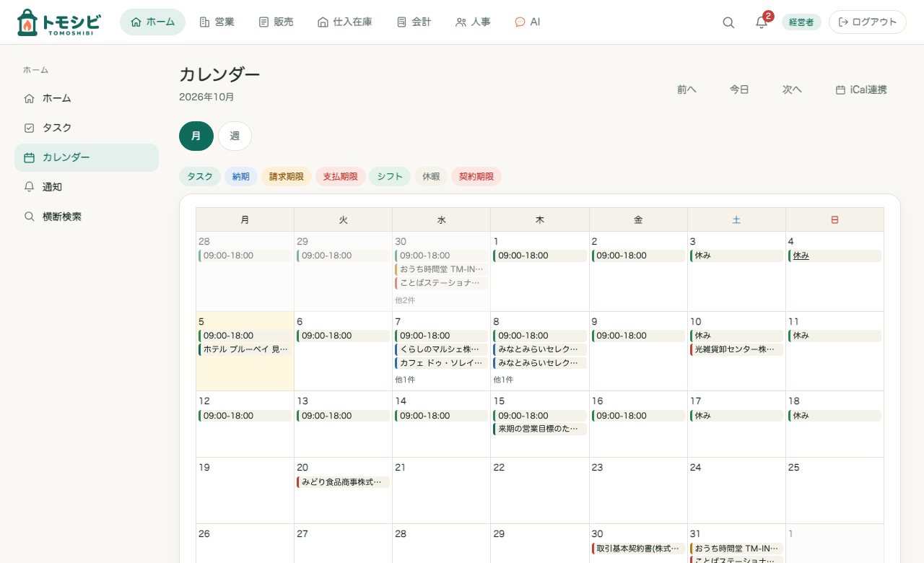Viewport: 924px width, 563px height.
Task: Go to next month with 次へ
Action: pos(792,90)
